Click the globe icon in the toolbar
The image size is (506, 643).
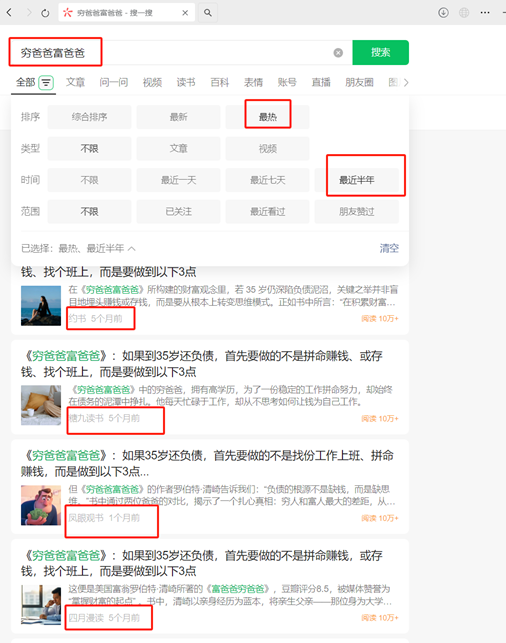pyautogui.click(x=464, y=13)
